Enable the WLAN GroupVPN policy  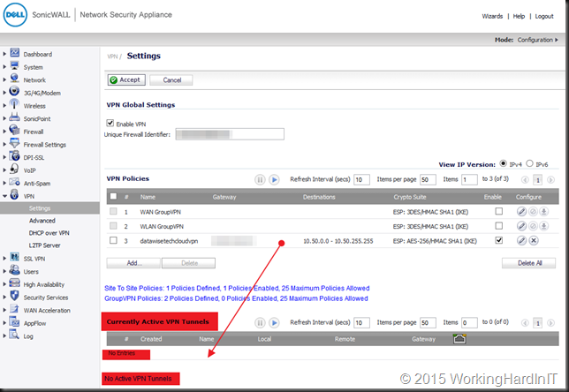(x=499, y=225)
